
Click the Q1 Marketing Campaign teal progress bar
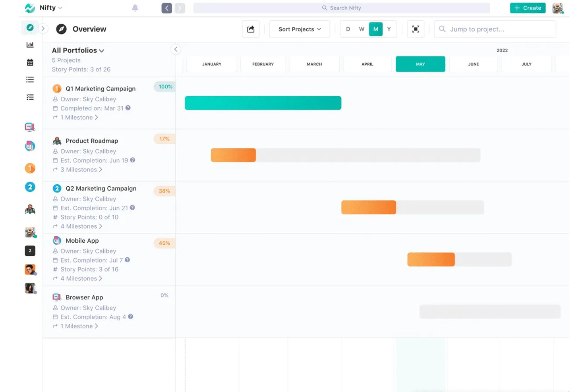coord(263,103)
